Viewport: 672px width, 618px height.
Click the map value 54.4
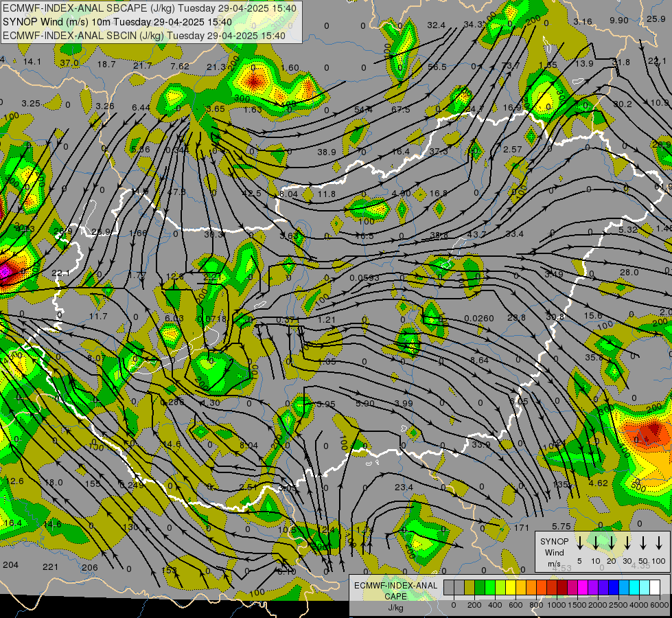coord(363,110)
